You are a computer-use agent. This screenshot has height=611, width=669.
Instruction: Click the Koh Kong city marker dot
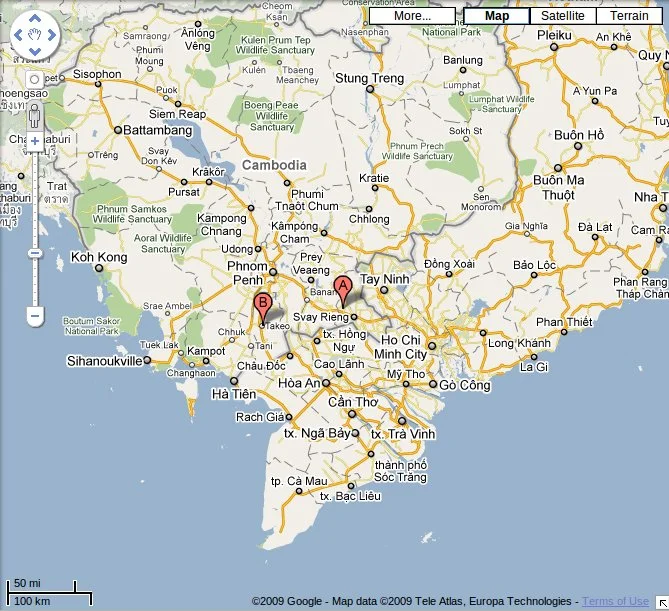[99, 268]
